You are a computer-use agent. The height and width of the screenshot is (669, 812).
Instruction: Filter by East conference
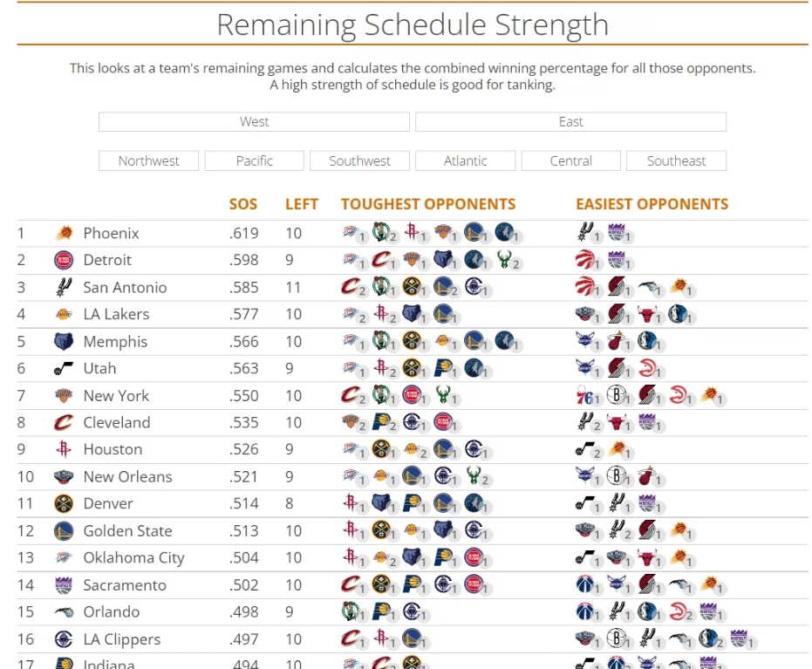(x=570, y=122)
